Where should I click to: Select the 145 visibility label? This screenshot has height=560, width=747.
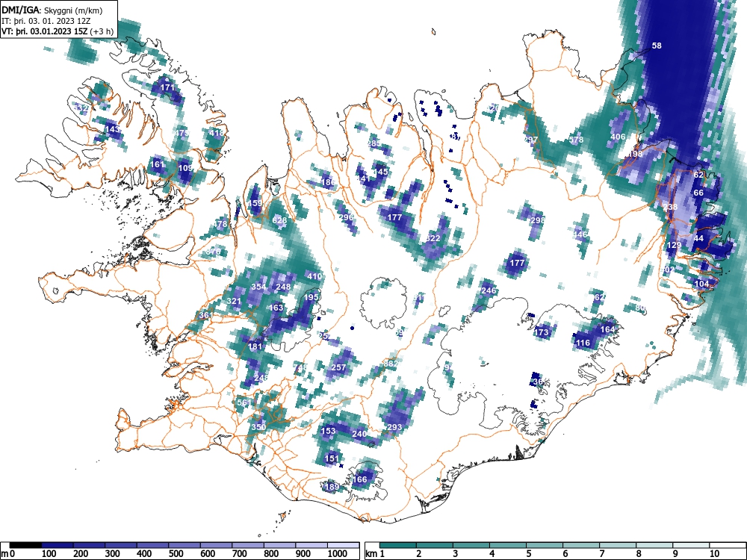click(x=380, y=172)
